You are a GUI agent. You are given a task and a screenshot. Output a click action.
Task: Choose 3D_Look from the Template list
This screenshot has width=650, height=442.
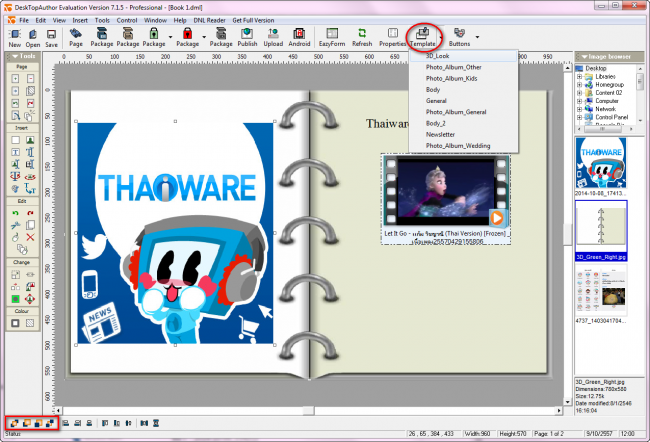pos(463,56)
